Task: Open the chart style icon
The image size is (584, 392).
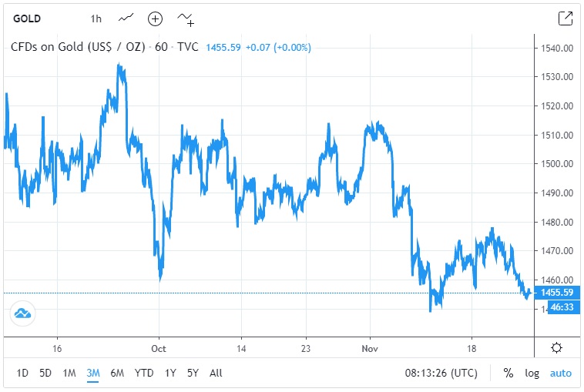Action: click(126, 18)
